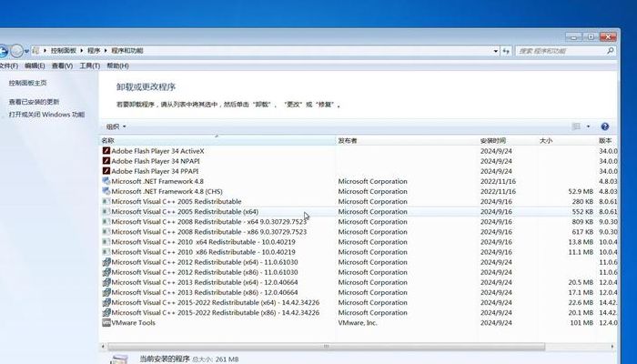Click the VMware, Inc. publisher cell
Viewport: 637px width, 364px height.
point(358,323)
